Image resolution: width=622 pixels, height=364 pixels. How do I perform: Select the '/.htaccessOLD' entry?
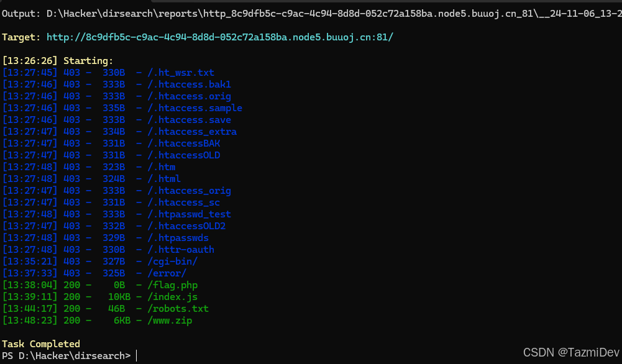point(183,155)
